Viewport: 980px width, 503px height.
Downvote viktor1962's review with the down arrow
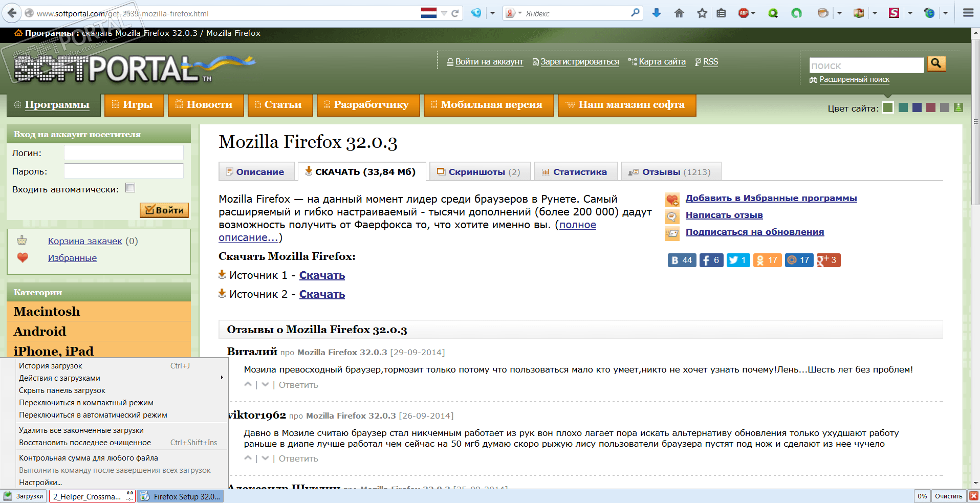coord(265,458)
